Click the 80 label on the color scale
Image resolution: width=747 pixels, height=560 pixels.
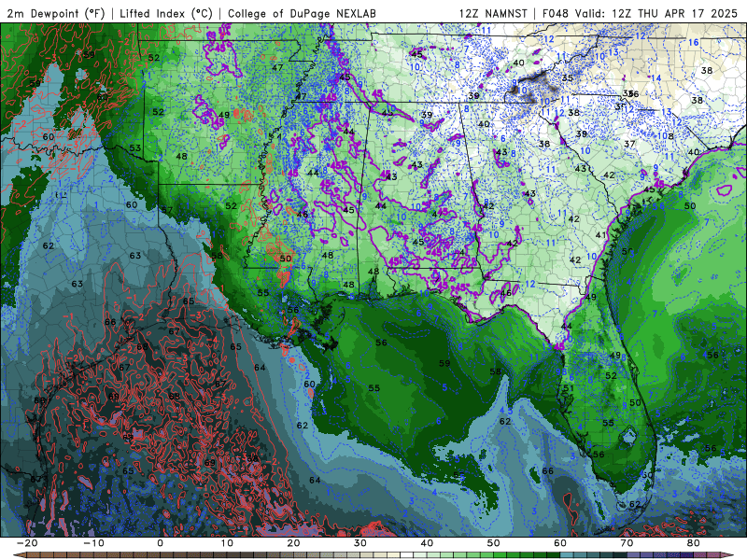(x=694, y=543)
